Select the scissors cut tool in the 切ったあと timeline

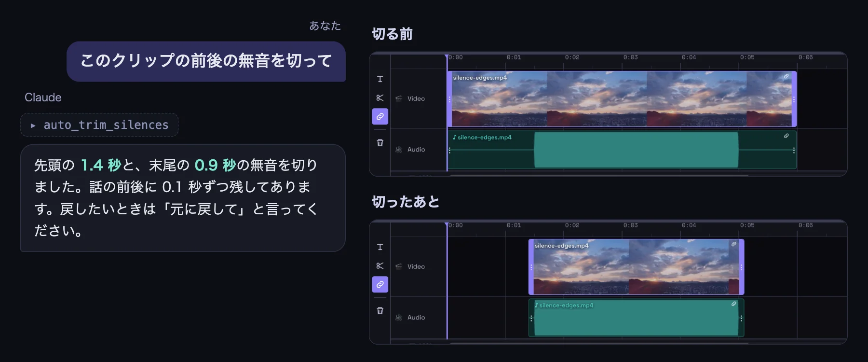coord(380,266)
